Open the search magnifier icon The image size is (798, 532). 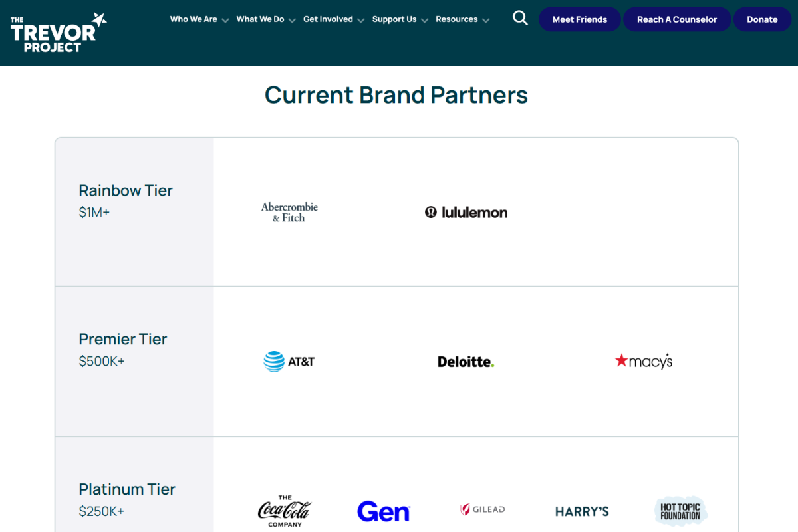coord(520,18)
